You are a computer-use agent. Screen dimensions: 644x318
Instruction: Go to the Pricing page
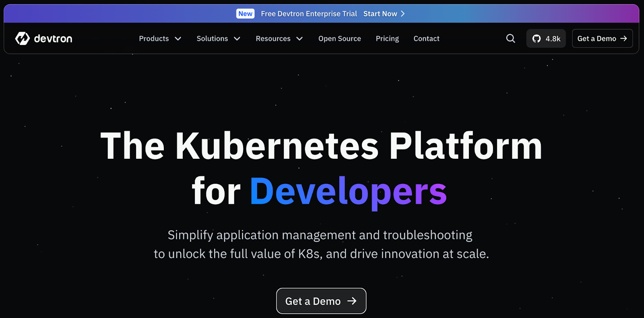(x=387, y=39)
